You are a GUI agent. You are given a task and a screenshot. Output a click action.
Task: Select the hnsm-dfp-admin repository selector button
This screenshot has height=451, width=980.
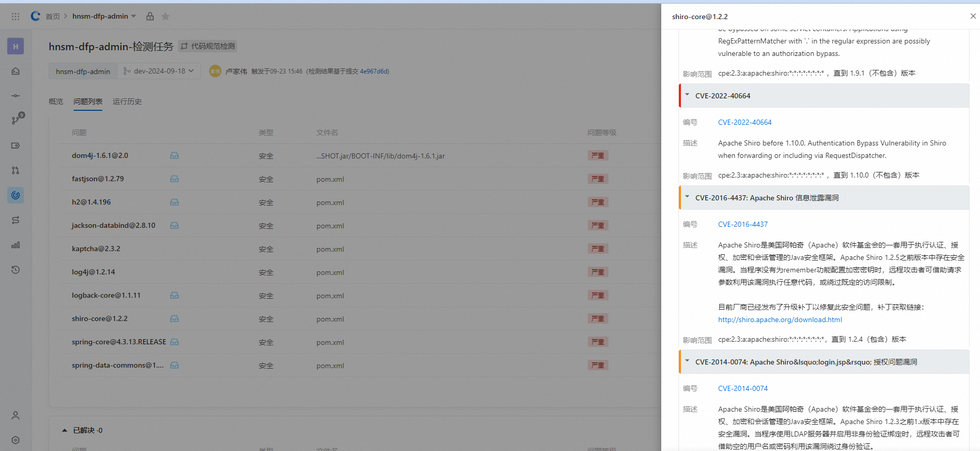tap(83, 71)
